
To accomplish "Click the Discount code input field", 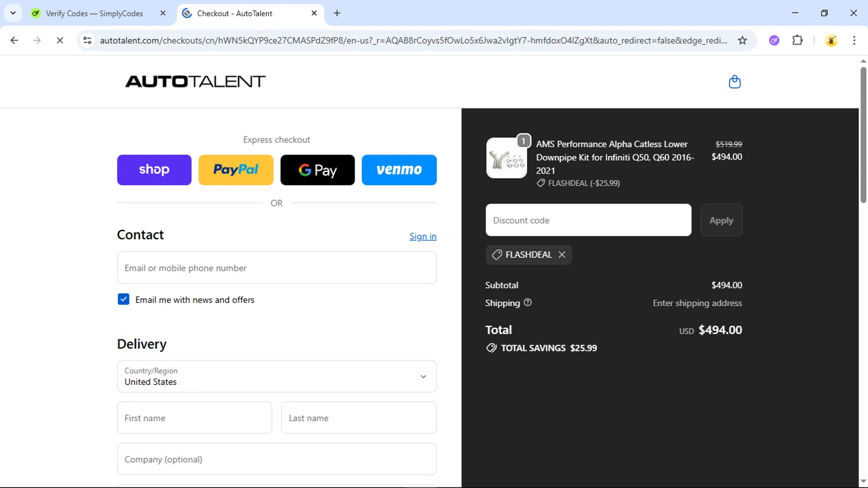I will click(589, 220).
